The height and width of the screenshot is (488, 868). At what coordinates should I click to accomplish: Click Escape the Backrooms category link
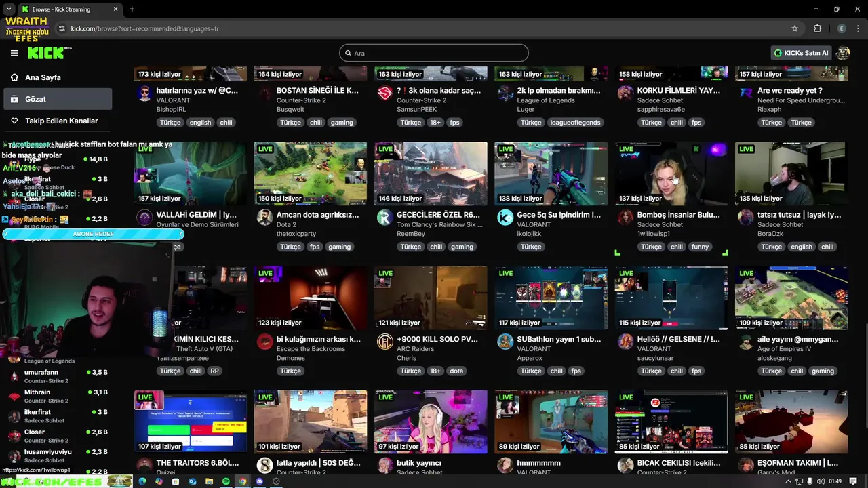(x=311, y=349)
